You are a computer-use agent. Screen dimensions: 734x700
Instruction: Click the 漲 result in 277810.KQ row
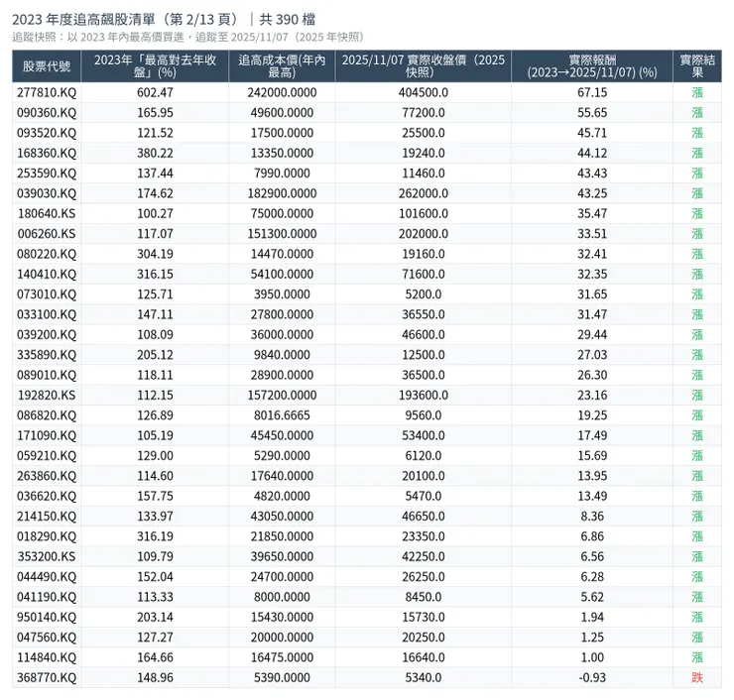click(x=697, y=92)
